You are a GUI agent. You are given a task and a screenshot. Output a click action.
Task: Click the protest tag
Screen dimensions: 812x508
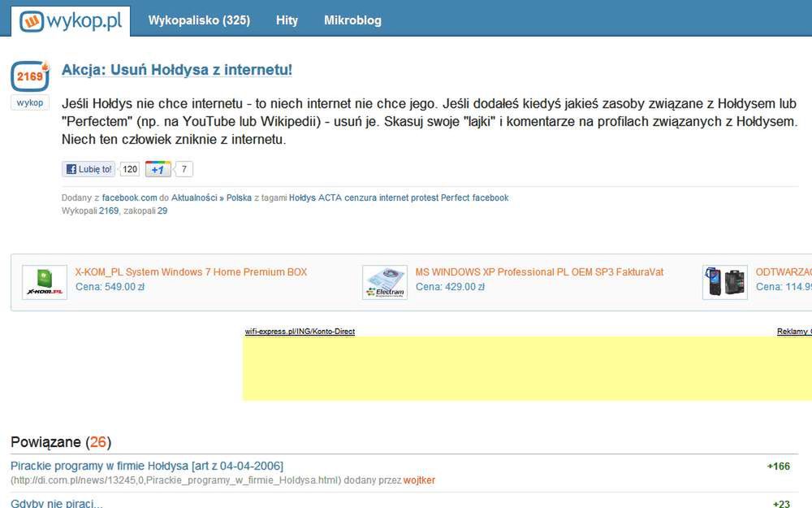pyautogui.click(x=425, y=198)
